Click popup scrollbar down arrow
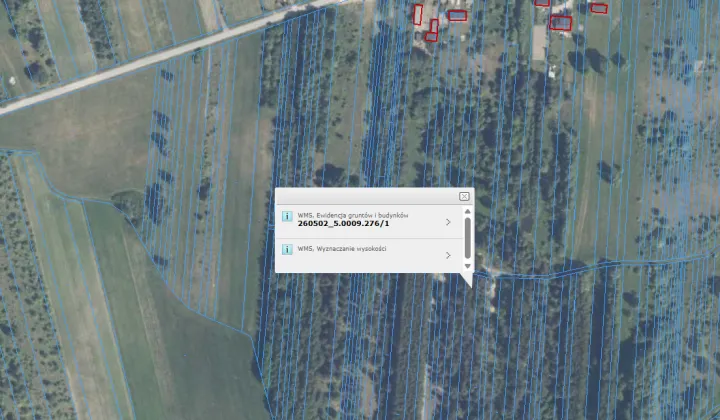 (x=467, y=266)
